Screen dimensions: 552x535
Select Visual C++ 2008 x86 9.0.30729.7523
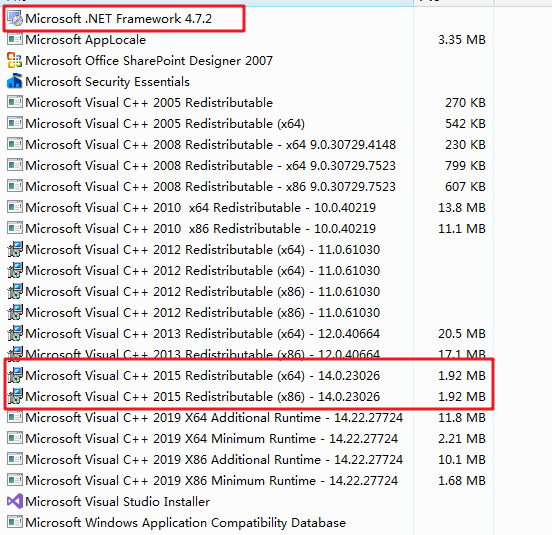pos(211,187)
